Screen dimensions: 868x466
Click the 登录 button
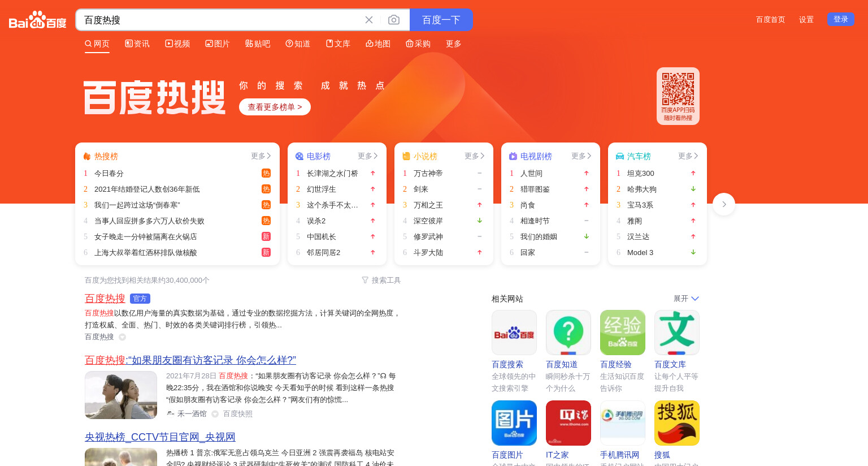coord(840,19)
